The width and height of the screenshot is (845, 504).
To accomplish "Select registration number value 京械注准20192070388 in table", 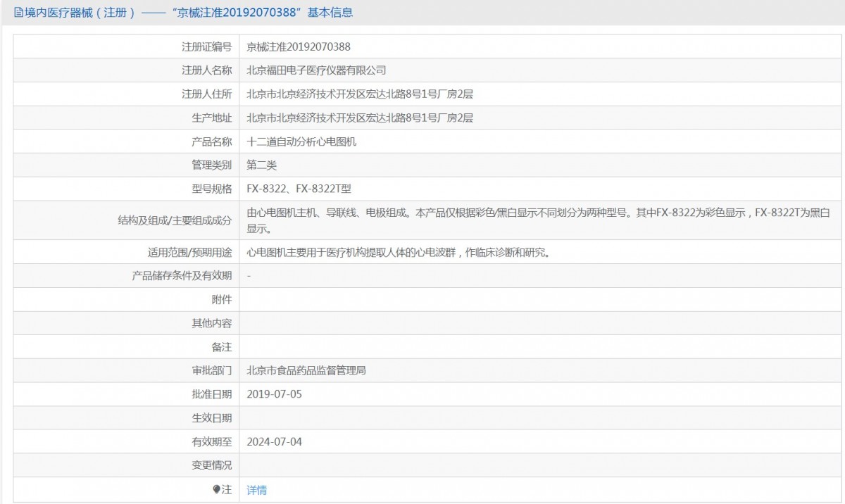I will (299, 46).
